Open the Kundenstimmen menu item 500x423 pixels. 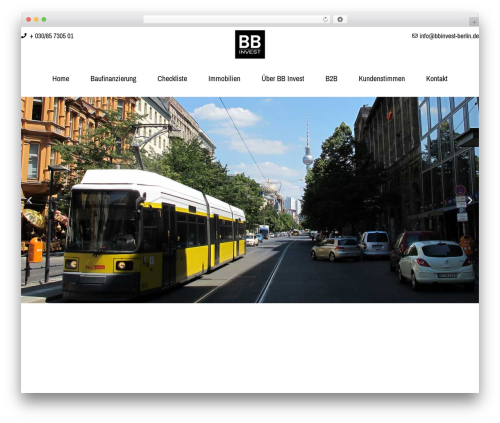tap(382, 79)
